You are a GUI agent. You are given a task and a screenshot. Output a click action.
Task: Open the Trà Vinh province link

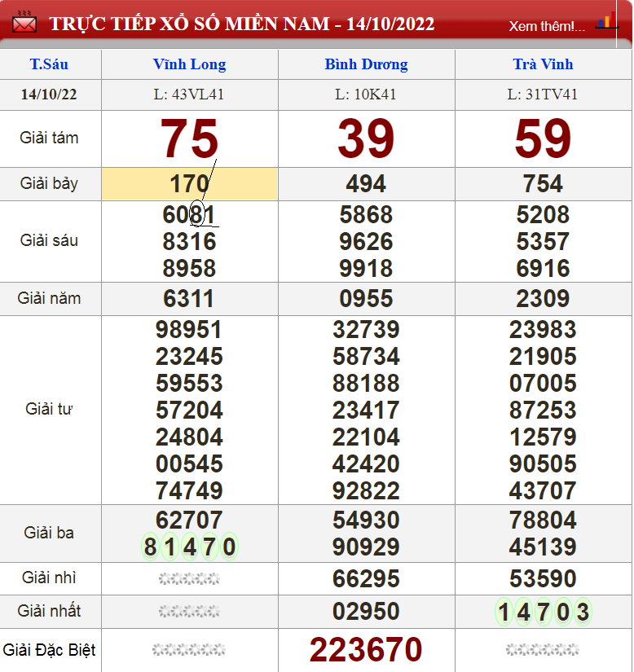pos(543,64)
